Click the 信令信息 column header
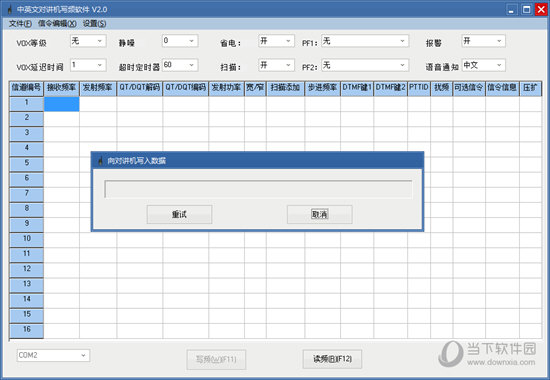The height and width of the screenshot is (380, 550). point(502,88)
